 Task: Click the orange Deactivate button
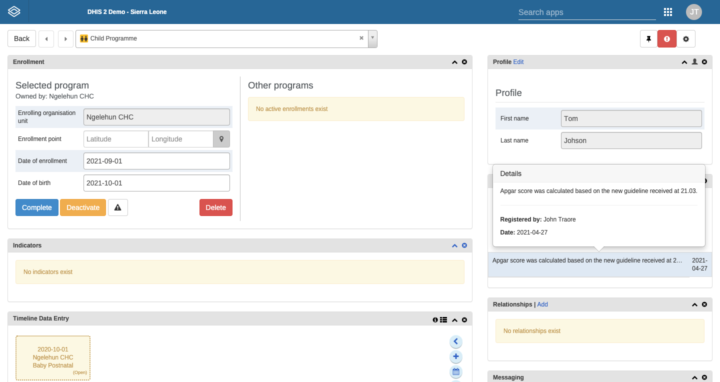pyautogui.click(x=83, y=208)
